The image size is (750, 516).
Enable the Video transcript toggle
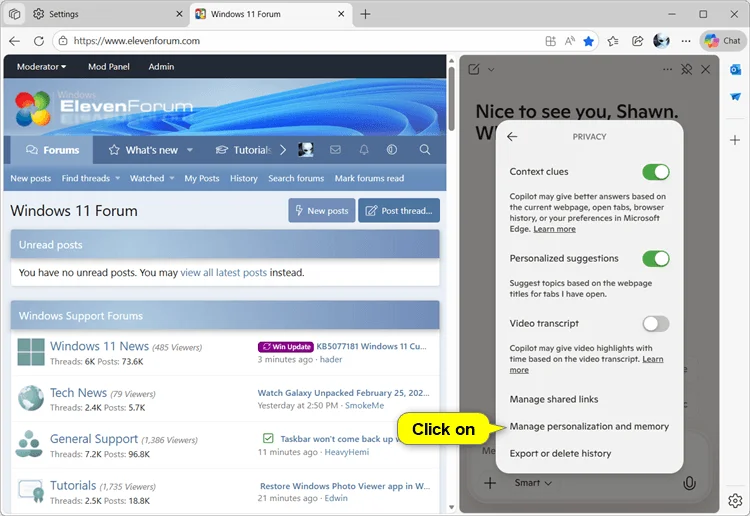point(656,324)
